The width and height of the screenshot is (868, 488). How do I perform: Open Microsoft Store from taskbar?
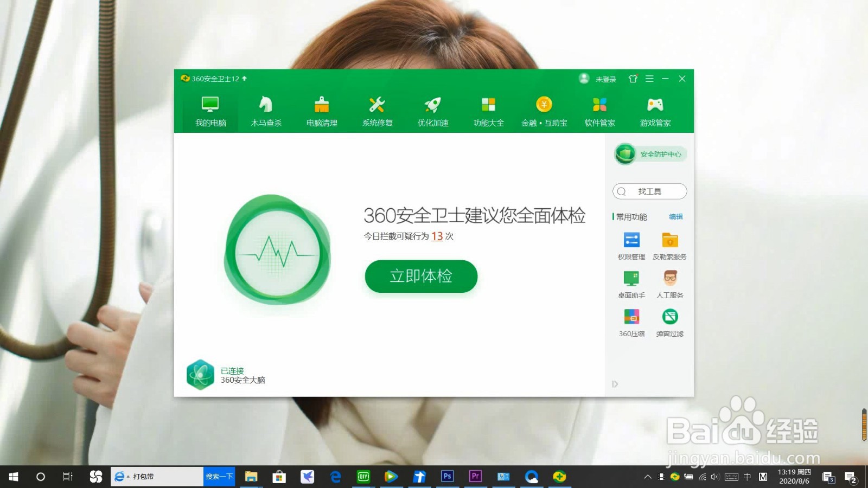pyautogui.click(x=279, y=477)
